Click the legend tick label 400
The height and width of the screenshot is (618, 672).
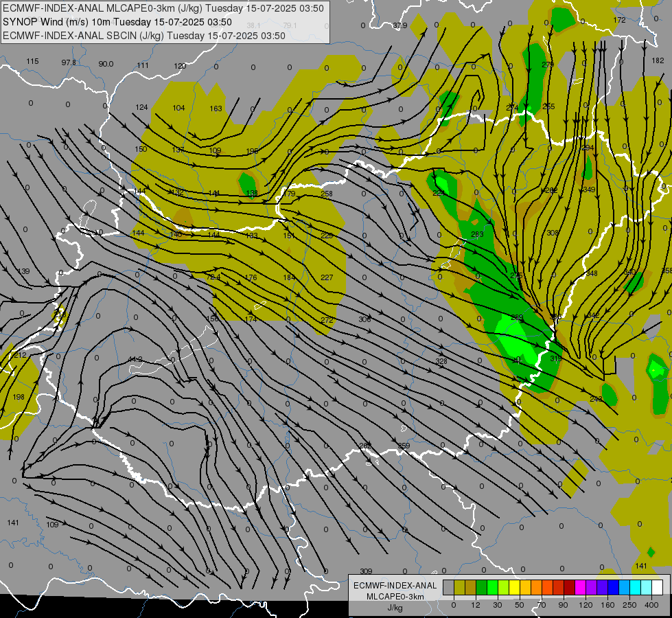(x=651, y=605)
